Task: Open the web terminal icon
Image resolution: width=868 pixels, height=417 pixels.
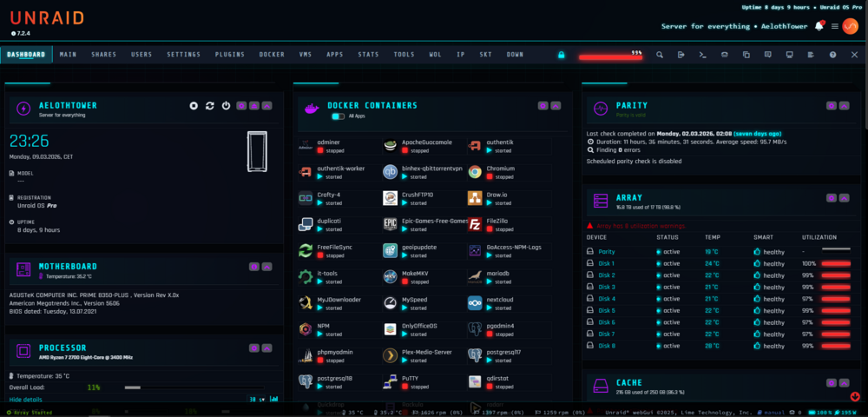Action: [702, 55]
